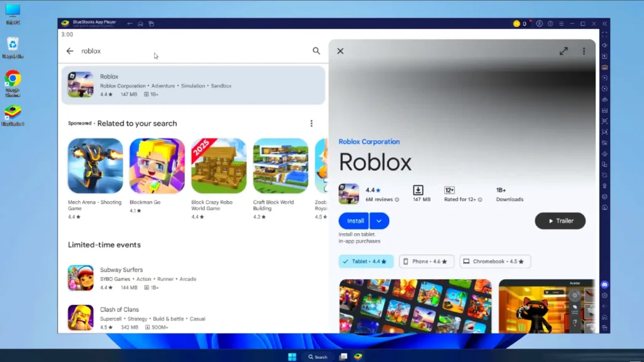Viewport: 644px width, 362px height.
Task: Open the three-dot menu in Roblox details panel
Action: pos(584,51)
